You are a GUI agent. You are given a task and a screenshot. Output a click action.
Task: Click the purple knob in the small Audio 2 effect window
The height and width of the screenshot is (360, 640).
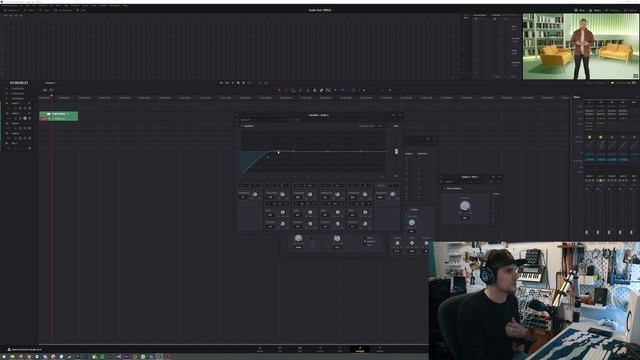(464, 206)
